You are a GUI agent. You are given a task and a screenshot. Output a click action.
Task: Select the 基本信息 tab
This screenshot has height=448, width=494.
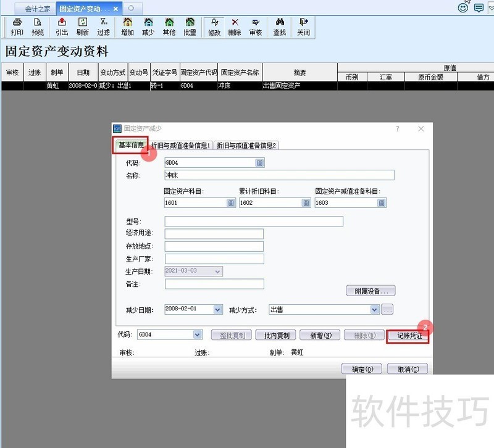(x=131, y=145)
